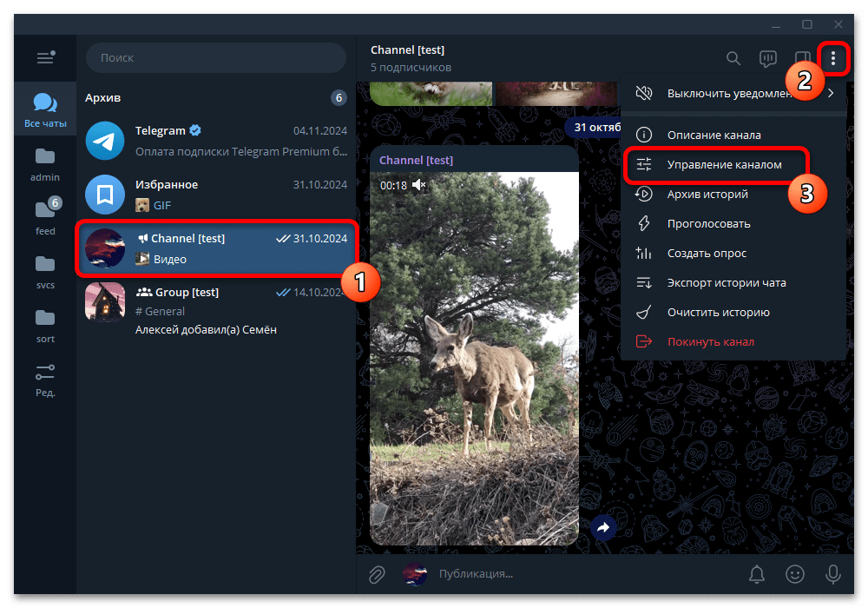The height and width of the screenshot is (608, 868).
Task: Click the Поиск search field
Action: 216,57
